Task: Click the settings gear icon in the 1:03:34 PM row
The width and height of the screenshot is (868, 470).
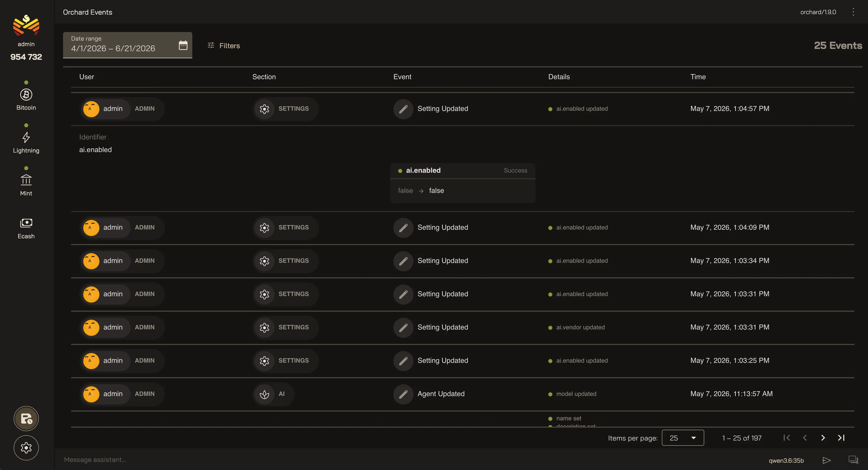Action: click(264, 261)
